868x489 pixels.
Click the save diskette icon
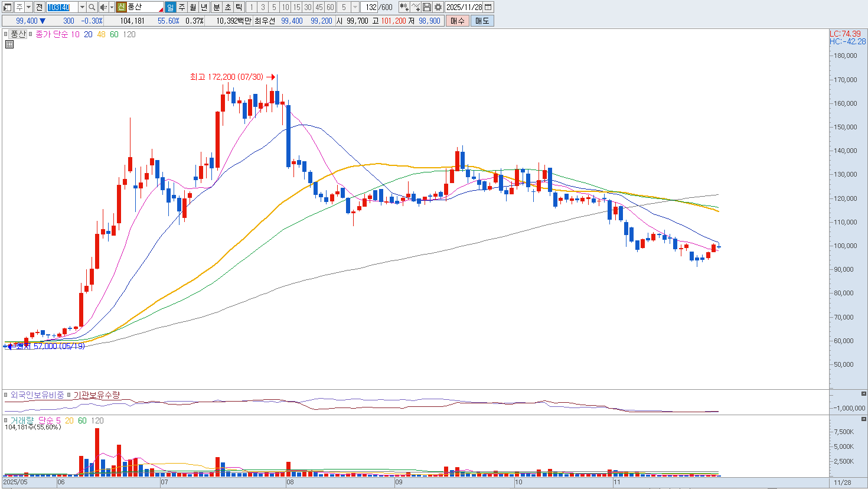click(427, 7)
